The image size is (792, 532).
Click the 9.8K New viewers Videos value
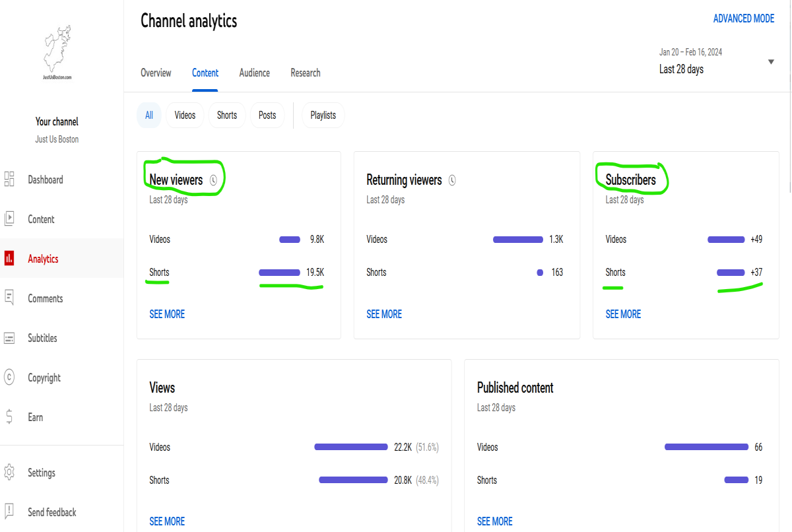pos(317,239)
